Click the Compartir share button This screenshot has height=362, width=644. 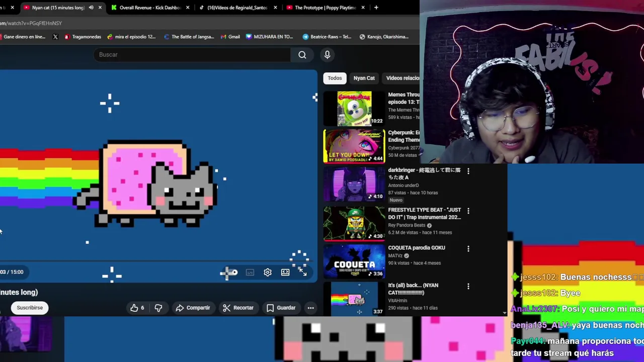193,308
